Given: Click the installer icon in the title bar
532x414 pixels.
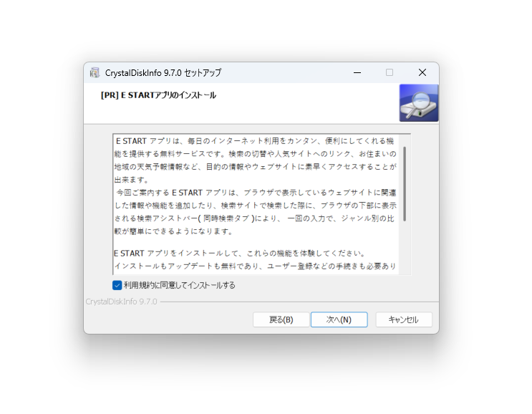Looking at the screenshot, I should (95, 72).
